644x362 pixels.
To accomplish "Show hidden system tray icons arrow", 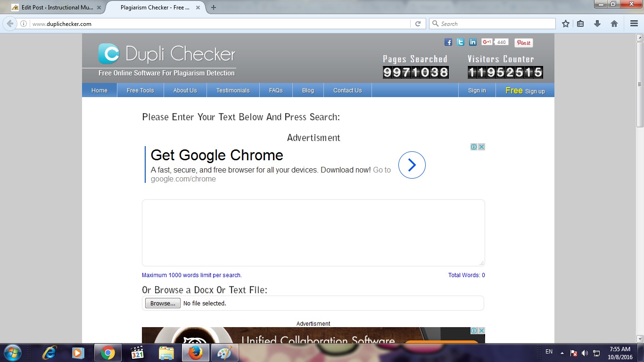I will (562, 353).
